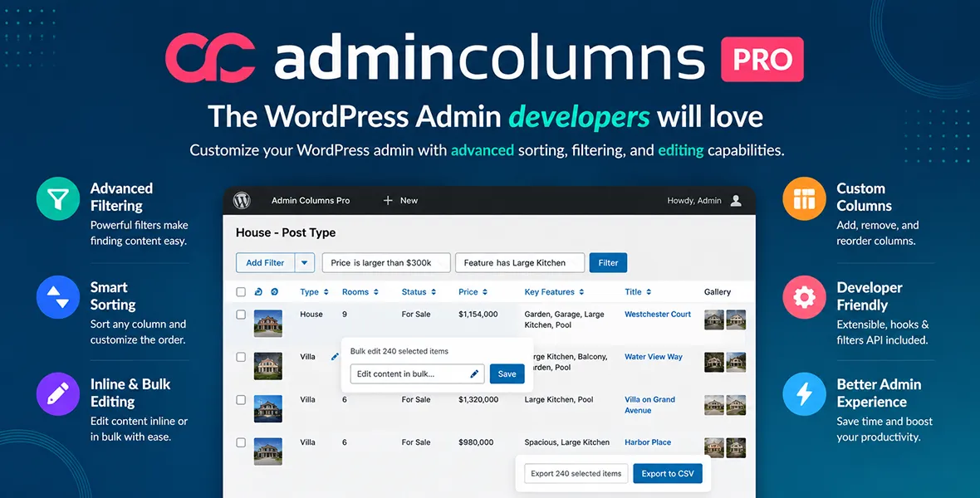980x498 pixels.
Task: Click the second header icon before Type
Action: point(274,292)
